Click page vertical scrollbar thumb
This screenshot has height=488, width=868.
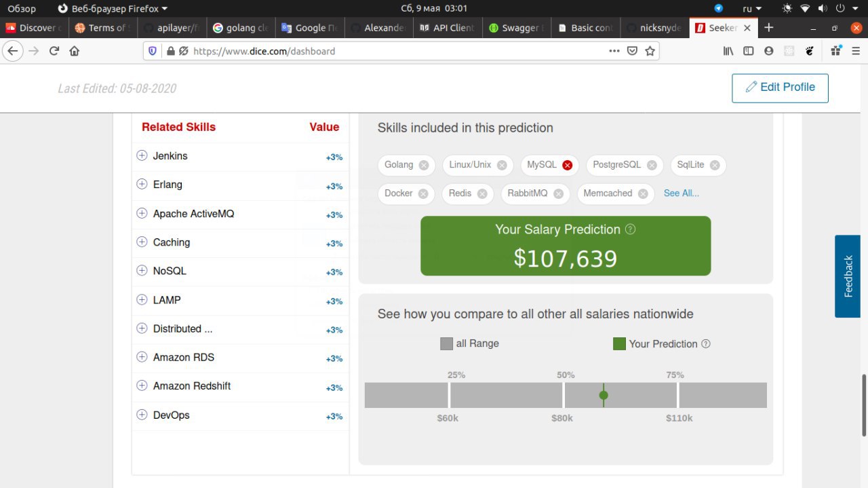[864, 405]
